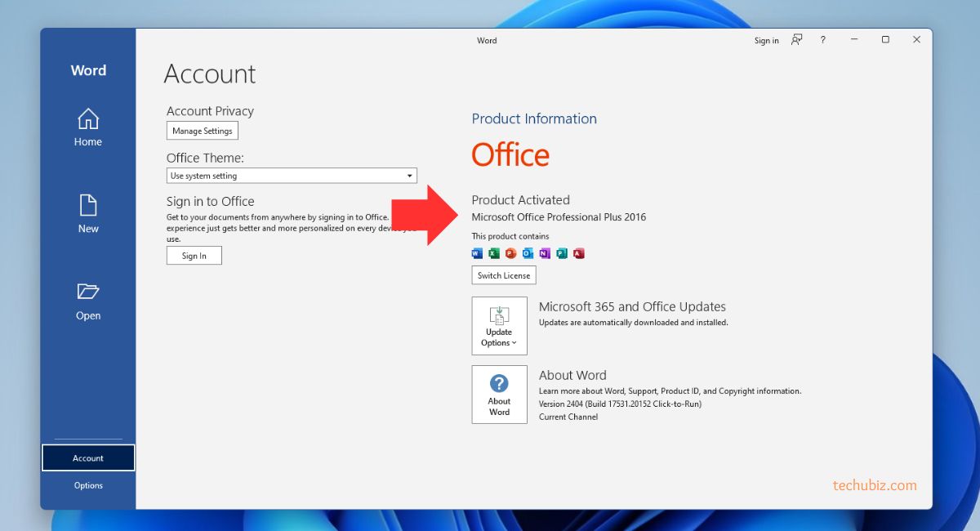This screenshot has height=531, width=980.
Task: Click the teal Publisher icon
Action: point(562,253)
